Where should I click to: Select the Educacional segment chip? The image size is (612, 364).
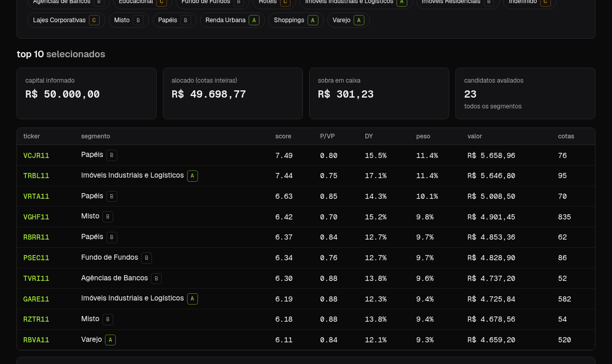pyautogui.click(x=143, y=3)
